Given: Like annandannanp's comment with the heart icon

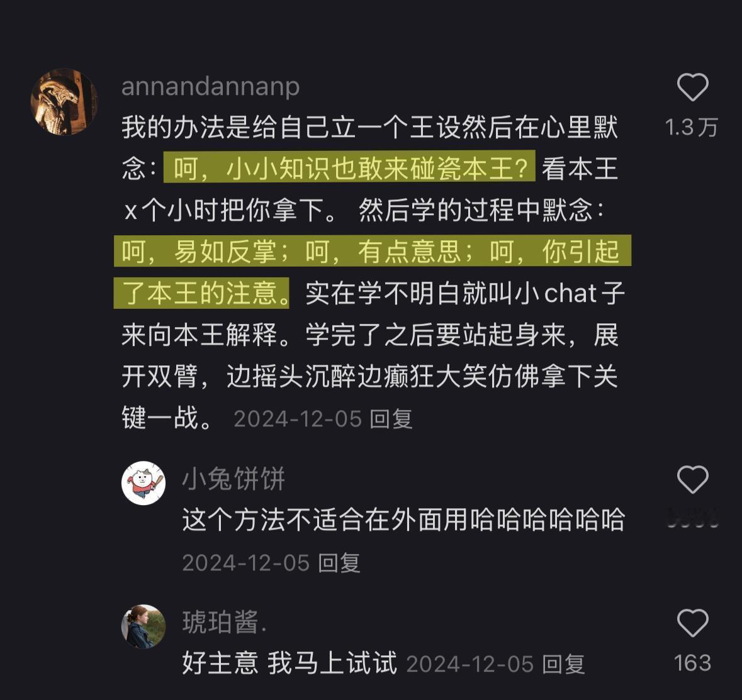Looking at the screenshot, I should click(x=692, y=87).
